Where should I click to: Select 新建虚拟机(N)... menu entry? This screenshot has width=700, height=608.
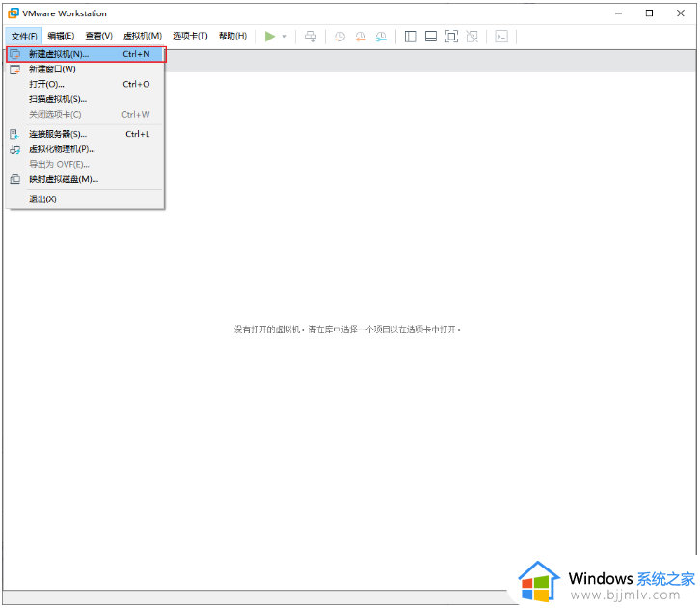(x=86, y=54)
